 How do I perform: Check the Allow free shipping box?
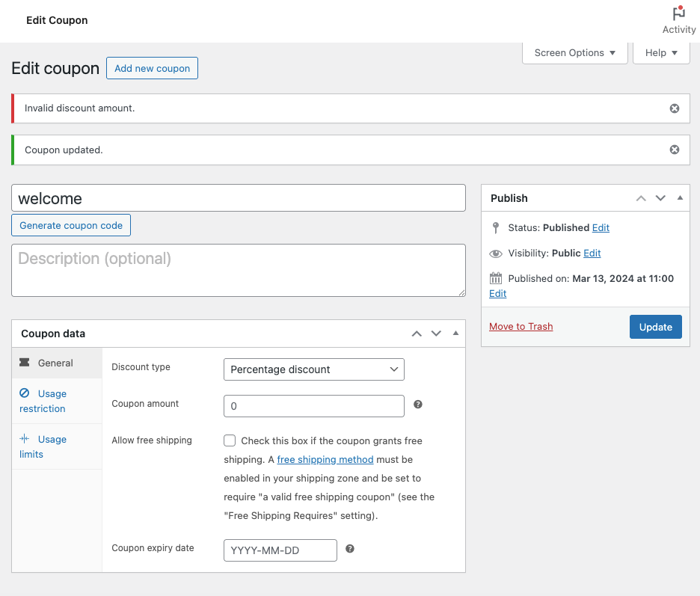[230, 440]
